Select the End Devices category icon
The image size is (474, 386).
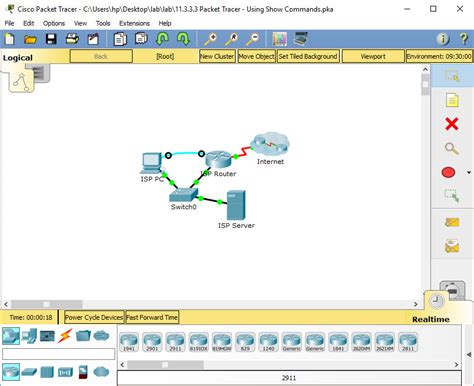(29, 336)
